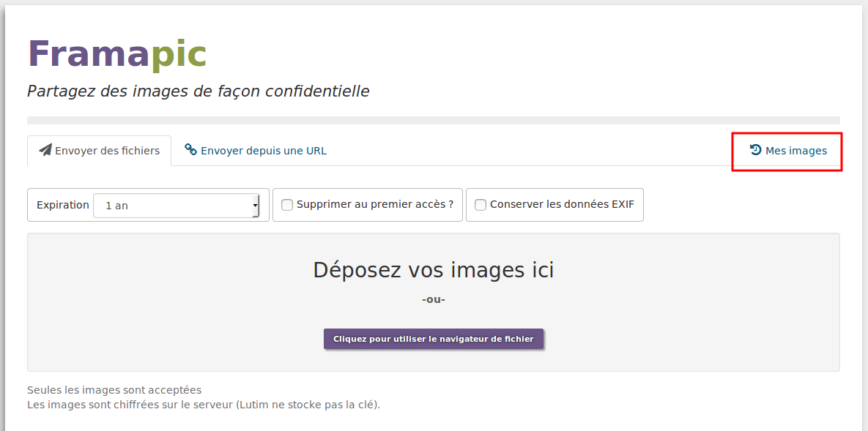Open the Mes images link

pyautogui.click(x=787, y=151)
